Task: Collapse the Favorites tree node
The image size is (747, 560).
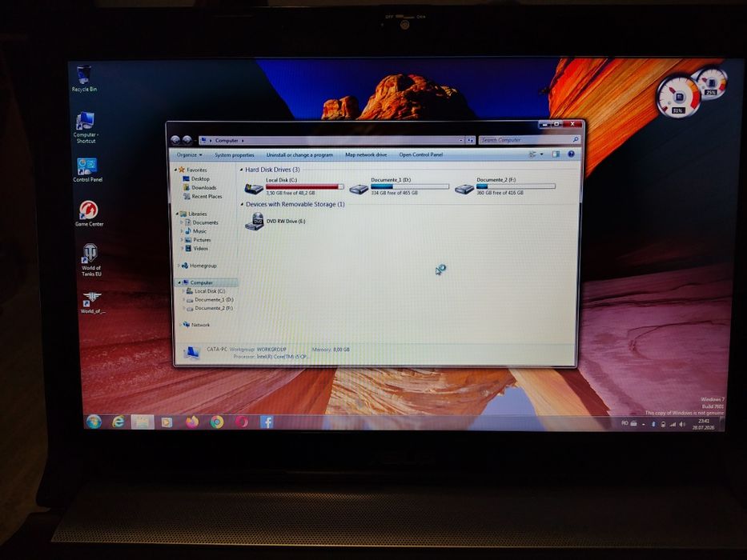Action: click(x=175, y=170)
